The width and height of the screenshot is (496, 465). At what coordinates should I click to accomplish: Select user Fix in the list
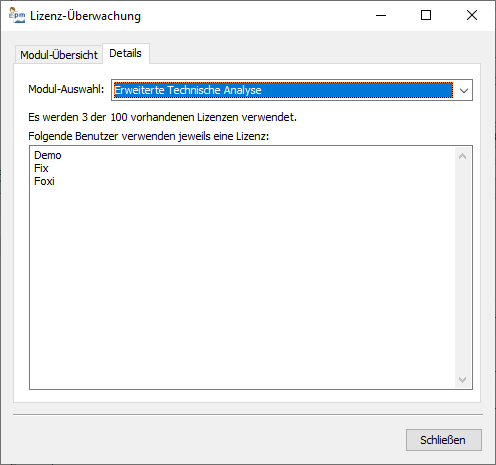coord(41,168)
